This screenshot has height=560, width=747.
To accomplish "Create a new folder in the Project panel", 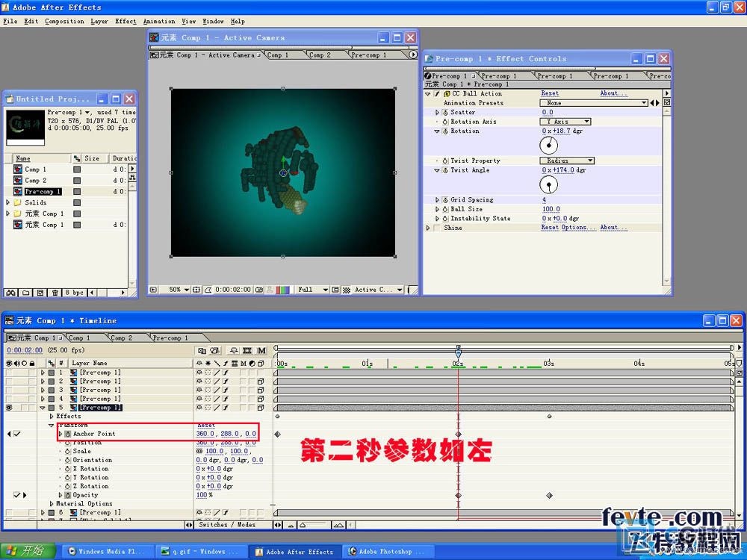I will 25,293.
